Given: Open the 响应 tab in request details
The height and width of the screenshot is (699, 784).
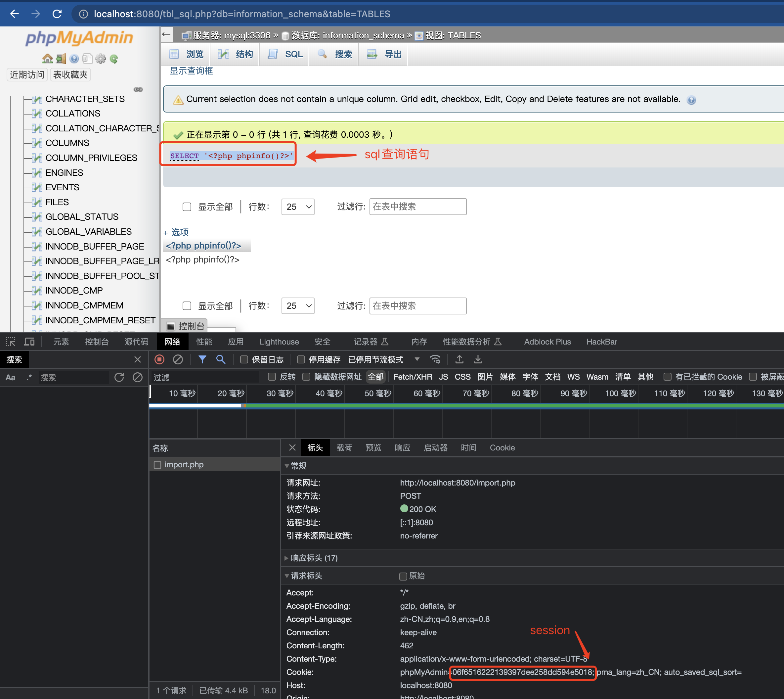Looking at the screenshot, I should click(x=402, y=448).
